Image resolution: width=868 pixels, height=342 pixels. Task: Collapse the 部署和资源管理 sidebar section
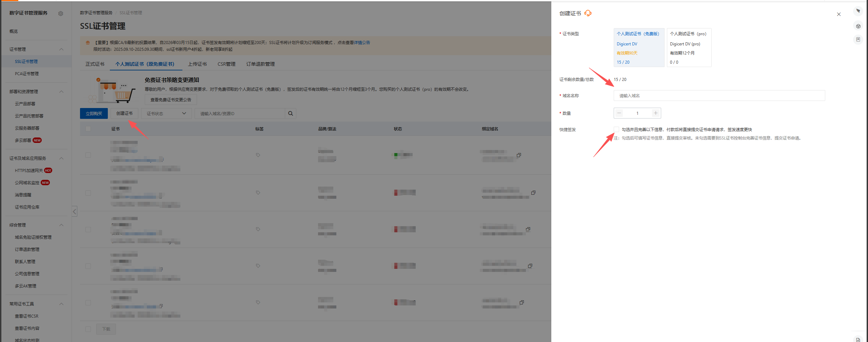[x=61, y=92]
